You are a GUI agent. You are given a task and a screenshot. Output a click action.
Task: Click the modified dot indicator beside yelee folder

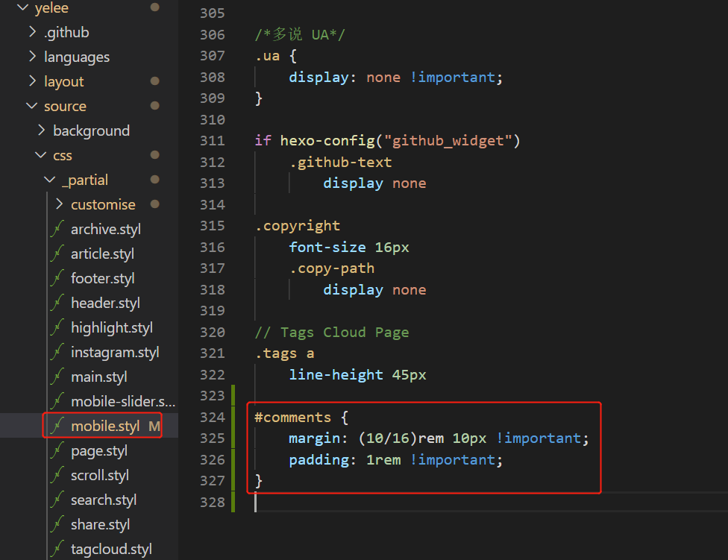(154, 7)
